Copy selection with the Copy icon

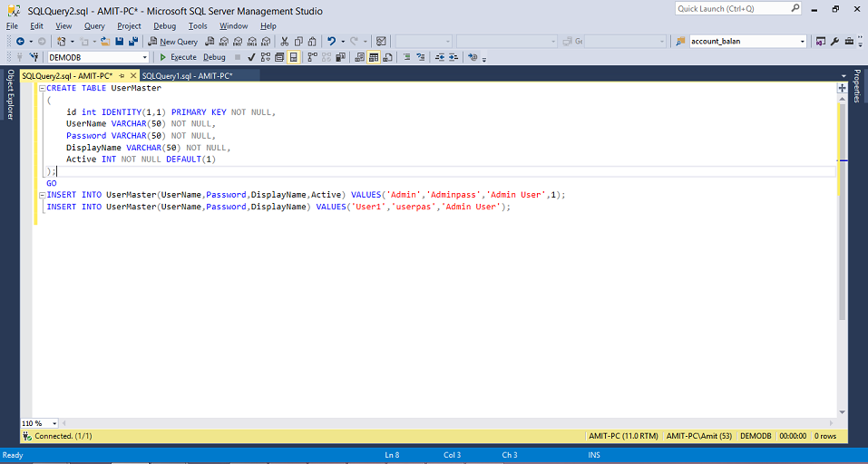click(298, 41)
